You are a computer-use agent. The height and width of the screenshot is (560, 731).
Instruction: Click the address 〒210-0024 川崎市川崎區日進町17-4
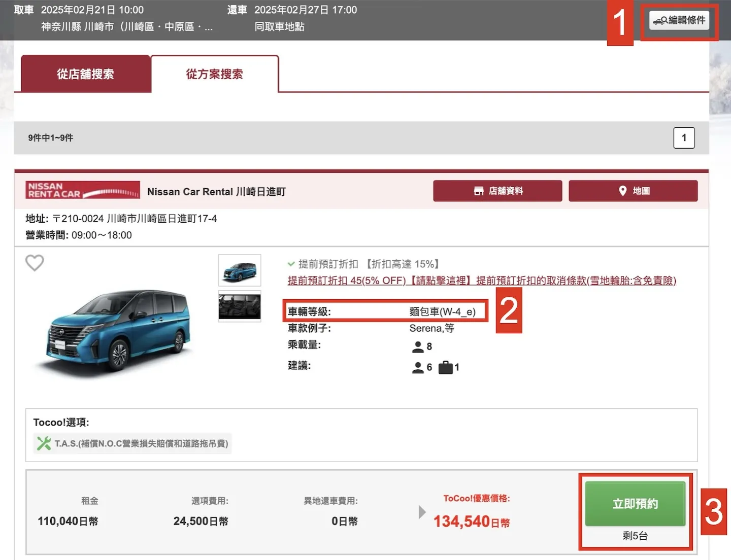135,219
